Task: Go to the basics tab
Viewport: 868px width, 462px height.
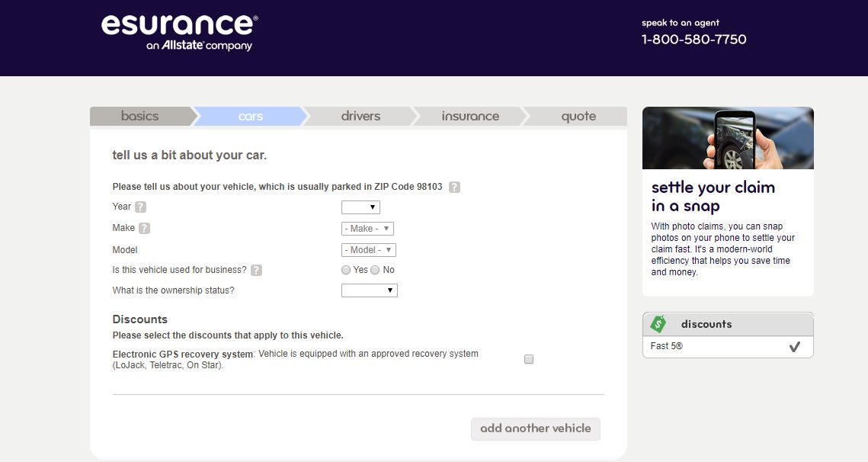Action: [140, 117]
